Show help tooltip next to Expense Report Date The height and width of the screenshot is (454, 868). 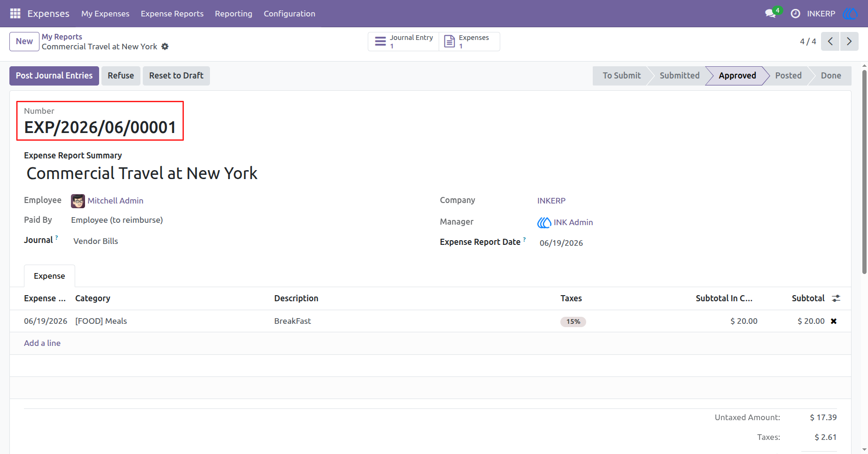tap(524, 239)
